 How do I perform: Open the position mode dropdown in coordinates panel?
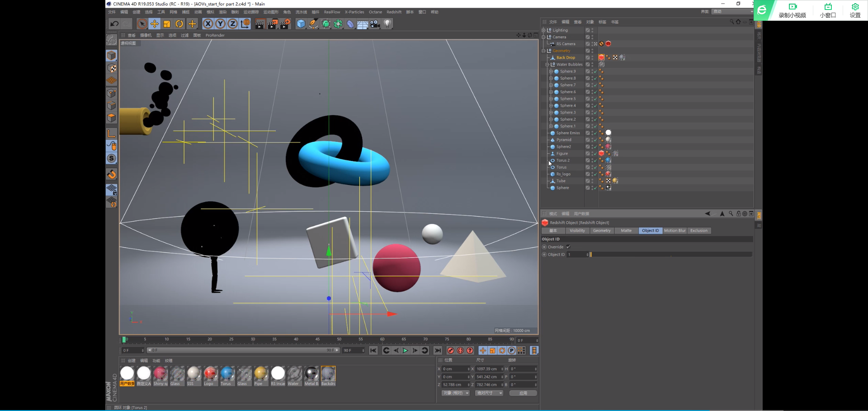pos(455,393)
